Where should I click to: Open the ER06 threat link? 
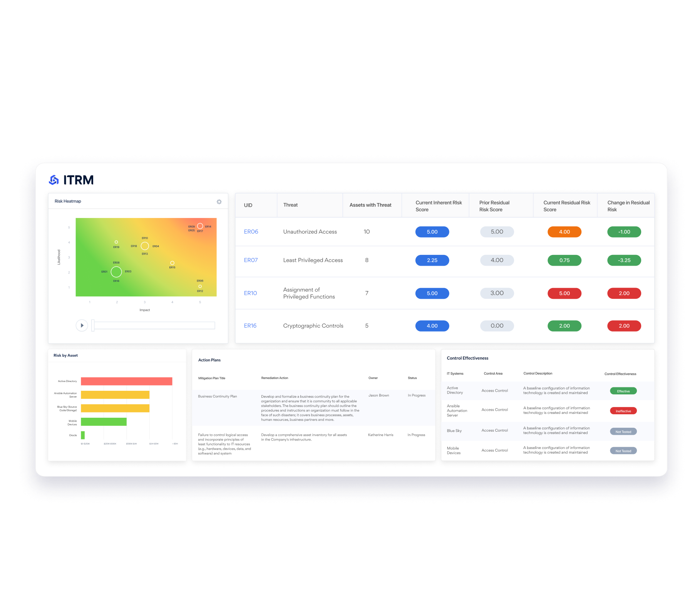click(x=251, y=232)
